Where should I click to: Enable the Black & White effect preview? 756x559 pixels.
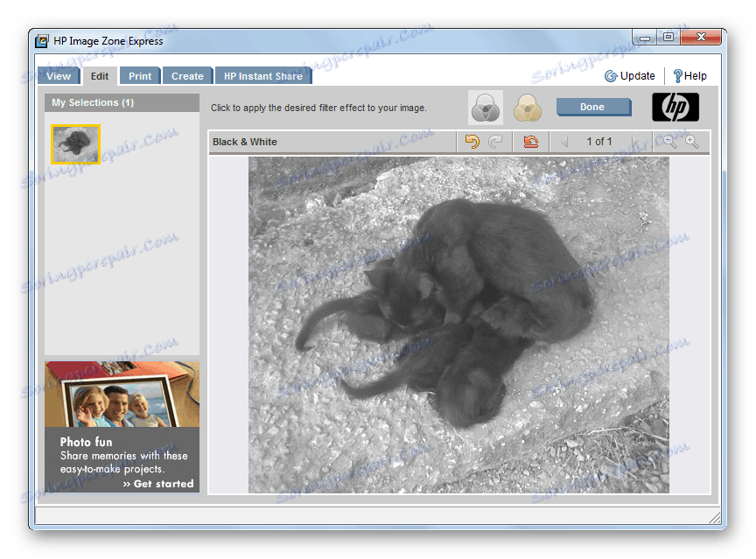[x=485, y=107]
